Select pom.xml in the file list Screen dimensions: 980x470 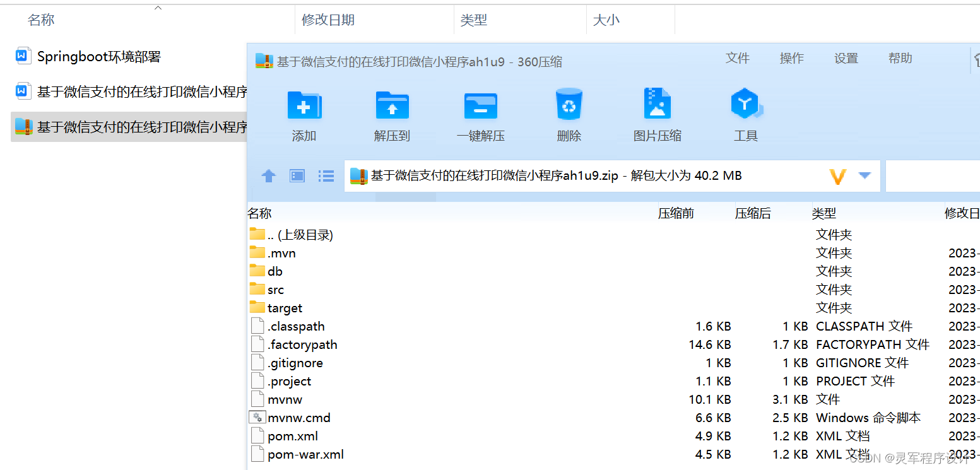pyautogui.click(x=293, y=435)
